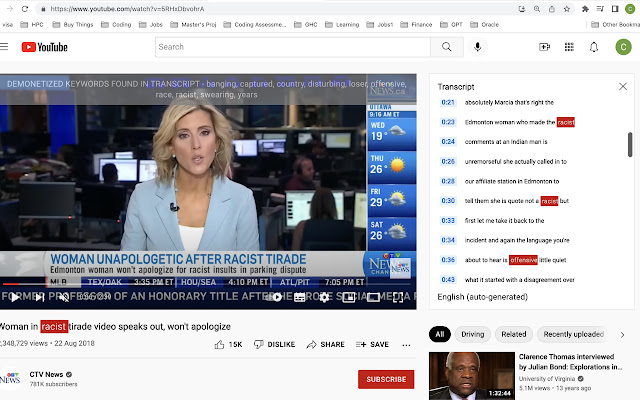Screen dimensions: 640x400
Task: Switch to miniplayer mode
Action: [x=349, y=297]
